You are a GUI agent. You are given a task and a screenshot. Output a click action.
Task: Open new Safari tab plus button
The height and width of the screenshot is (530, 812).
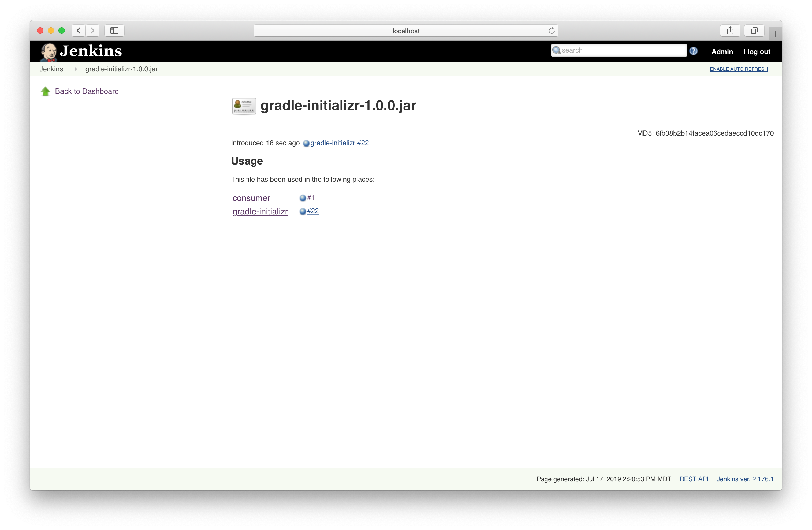(775, 34)
